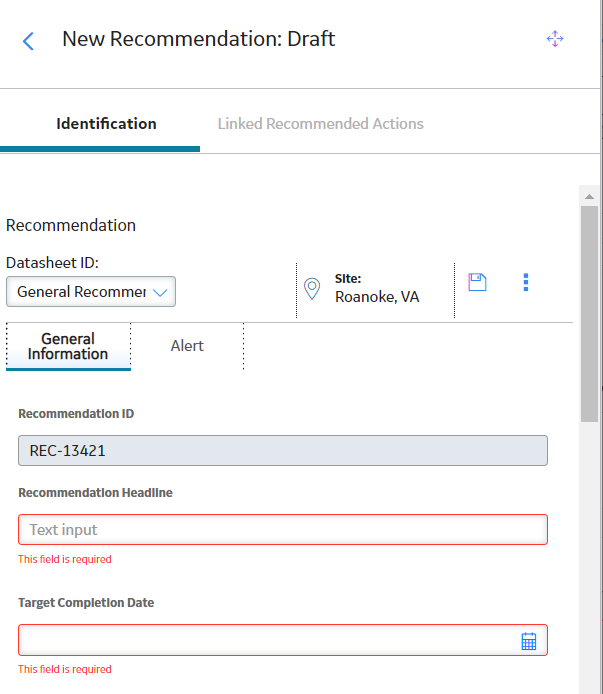Switch to the Alert section tab
This screenshot has height=694, width=603.
(x=187, y=346)
